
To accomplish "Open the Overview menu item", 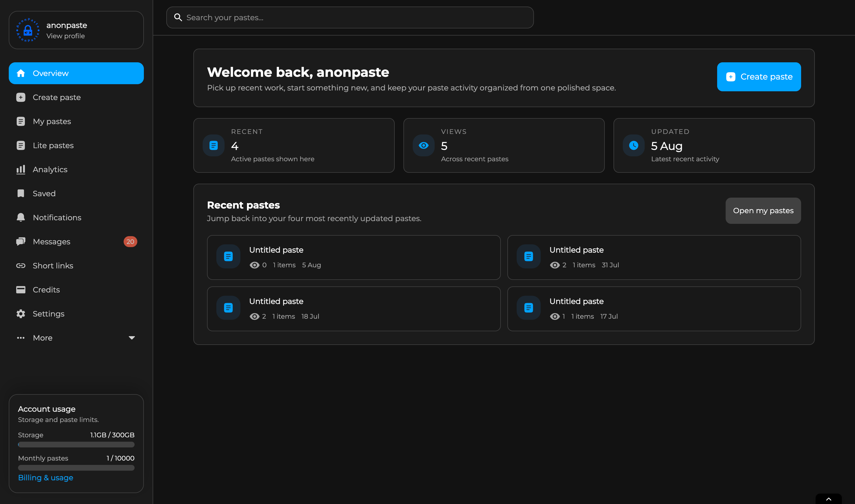I will pos(76,73).
